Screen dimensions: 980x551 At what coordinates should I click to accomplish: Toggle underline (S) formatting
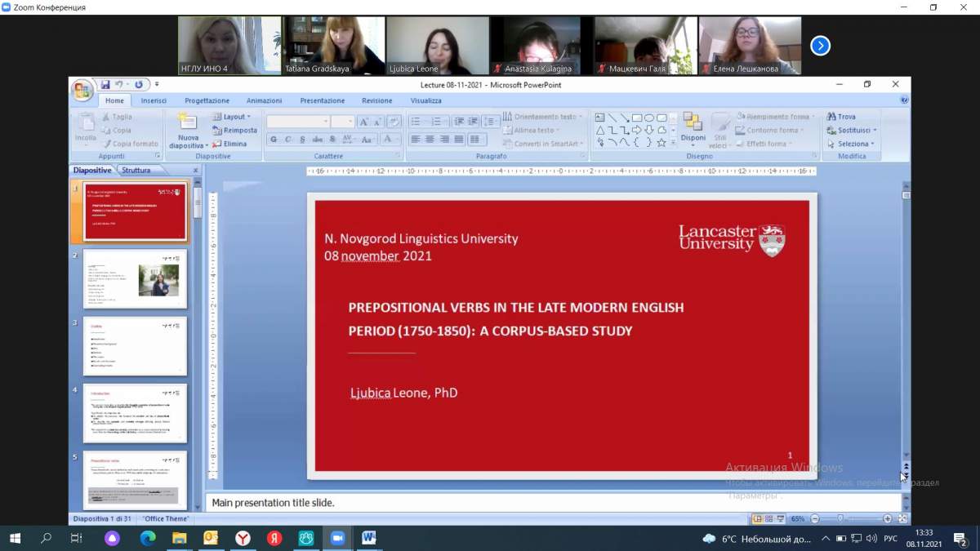(303, 140)
